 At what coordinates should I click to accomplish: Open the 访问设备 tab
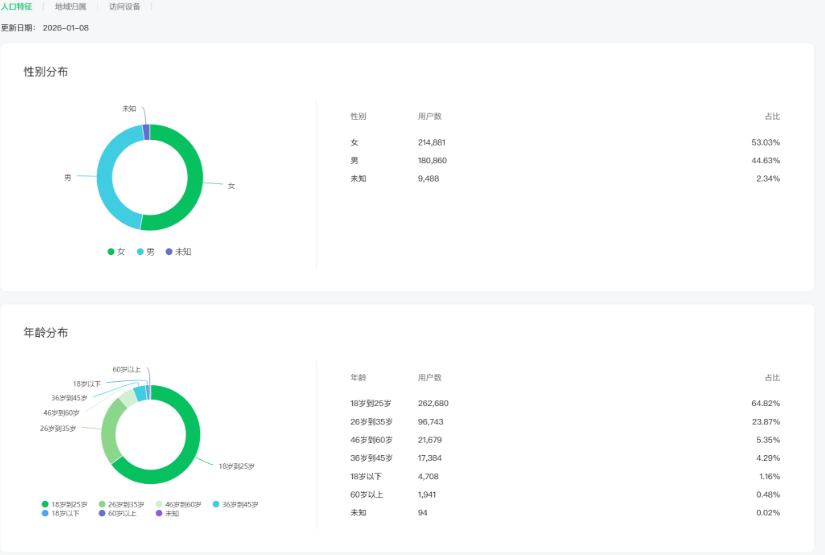tap(125, 7)
